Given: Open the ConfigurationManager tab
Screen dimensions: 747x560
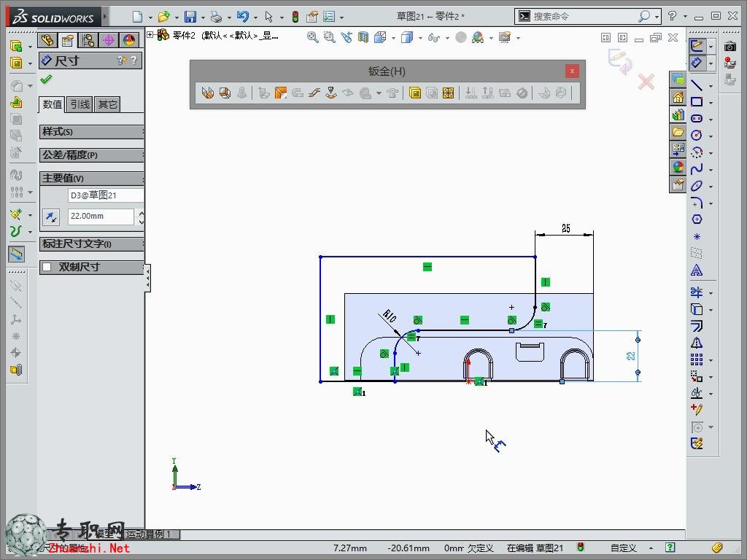Looking at the screenshot, I should (88, 41).
